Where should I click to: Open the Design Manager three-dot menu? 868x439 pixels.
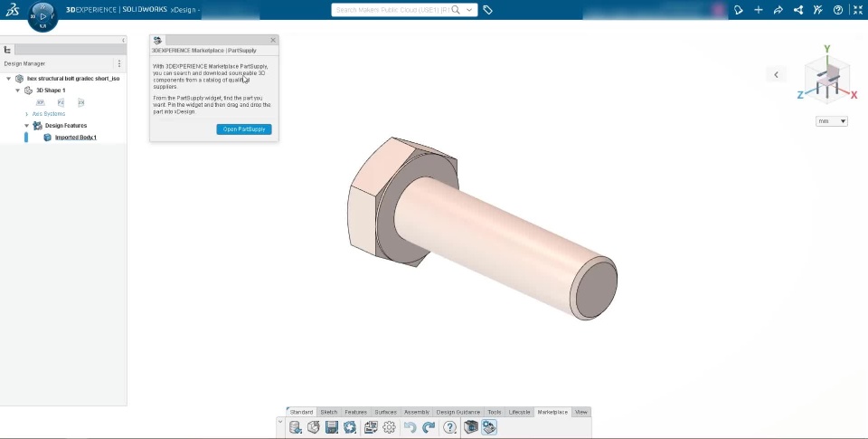(119, 63)
